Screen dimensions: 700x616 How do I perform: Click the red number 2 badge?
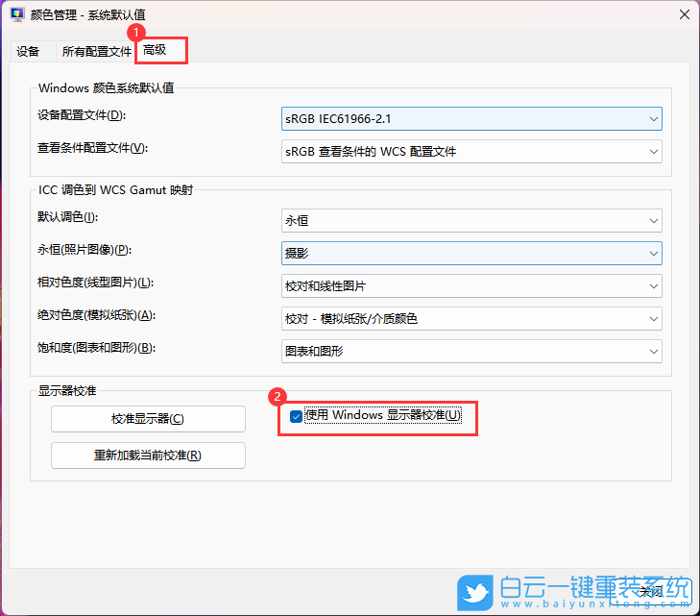click(278, 395)
